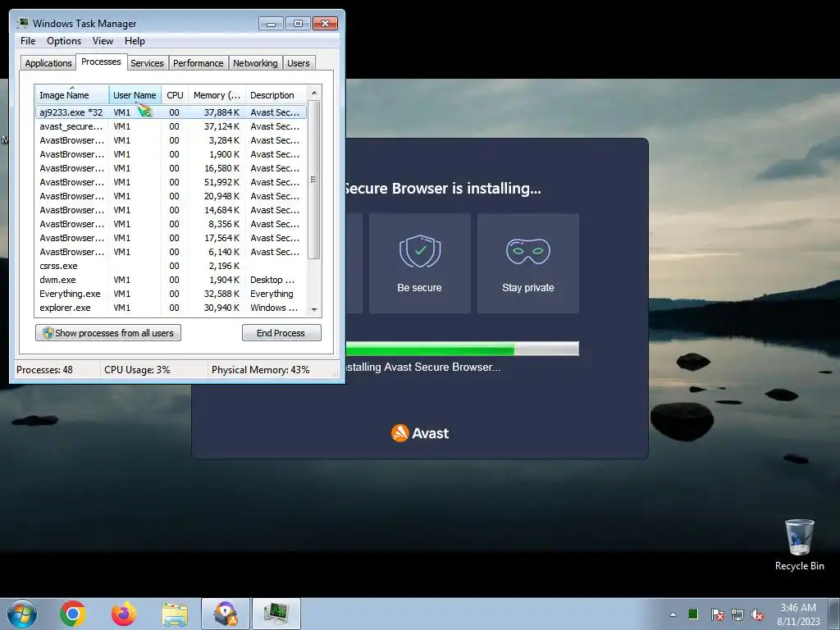The height and width of the screenshot is (630, 840).
Task: Select AvastBrowser row using 16,580 K
Action: coord(171,168)
